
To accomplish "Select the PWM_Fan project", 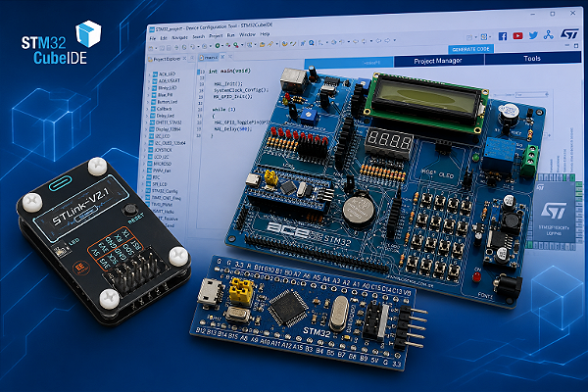I will point(161,171).
